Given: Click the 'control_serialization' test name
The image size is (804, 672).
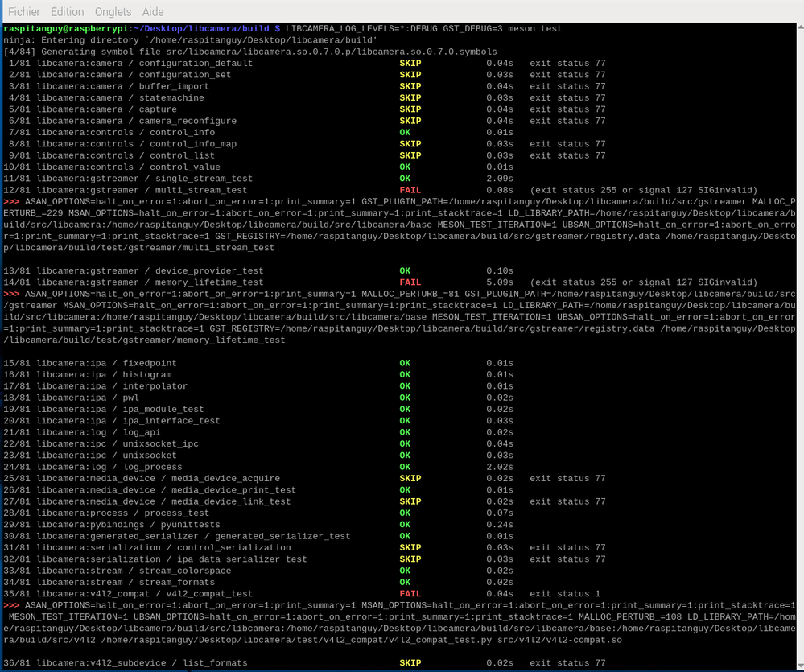Looking at the screenshot, I should coord(234,548).
